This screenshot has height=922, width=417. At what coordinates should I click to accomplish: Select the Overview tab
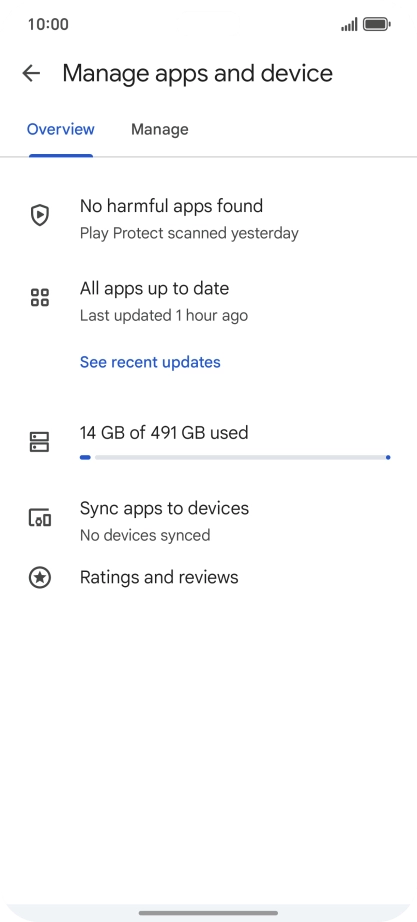[61, 129]
